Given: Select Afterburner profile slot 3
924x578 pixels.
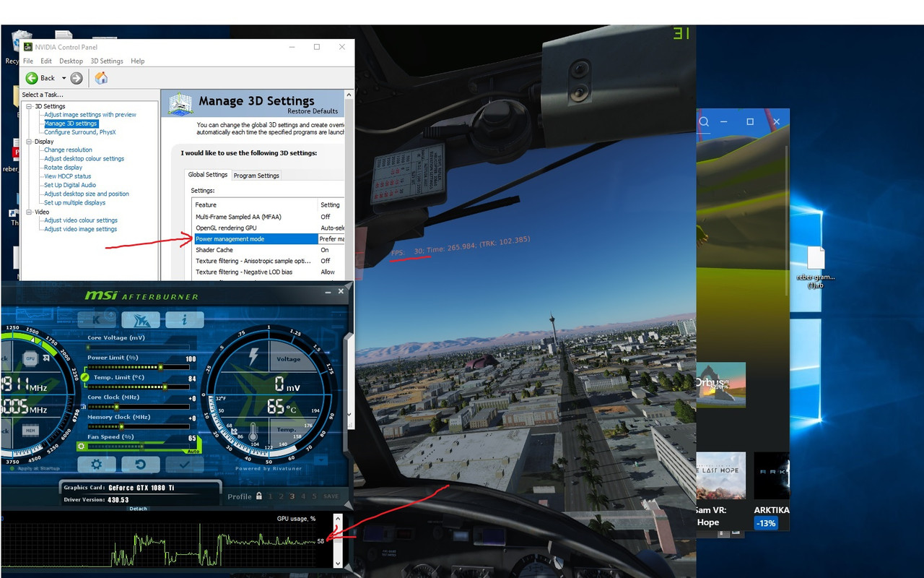Looking at the screenshot, I should pyautogui.click(x=292, y=496).
